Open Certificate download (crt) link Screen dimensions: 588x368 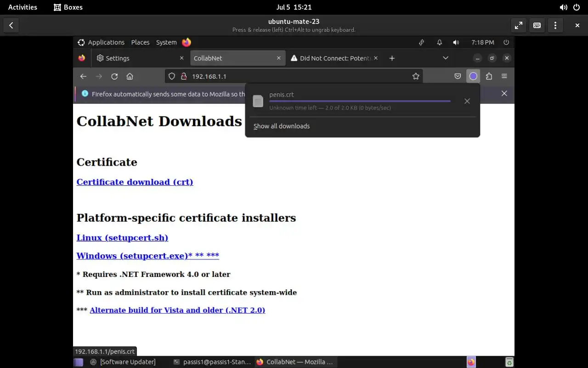135,182
